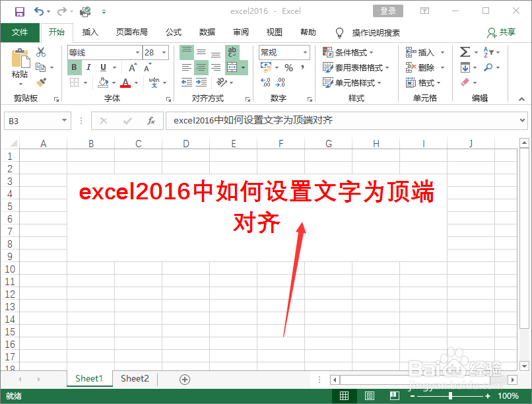Switch to the 插入 ribbon tab
The image size is (532, 404).
tap(90, 32)
